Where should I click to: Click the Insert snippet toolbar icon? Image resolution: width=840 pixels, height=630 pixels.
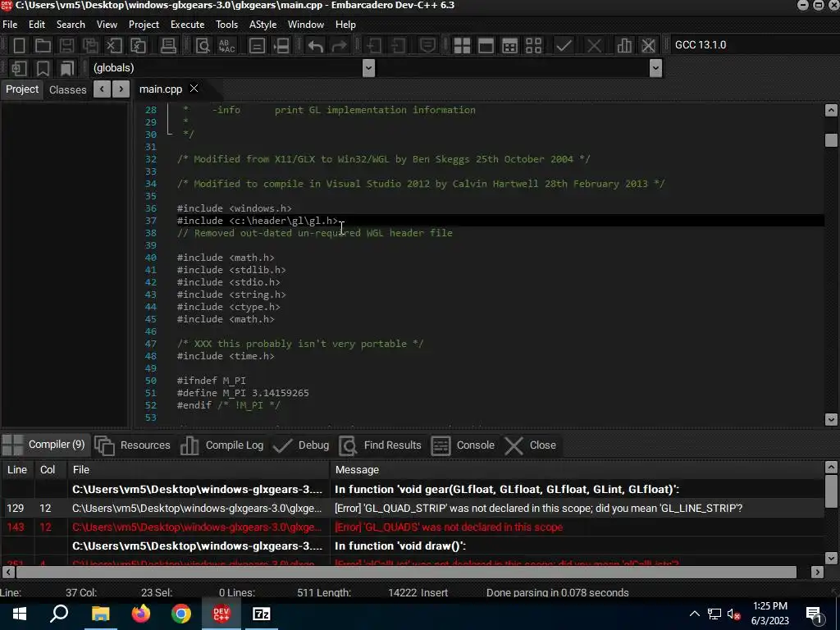20,68
